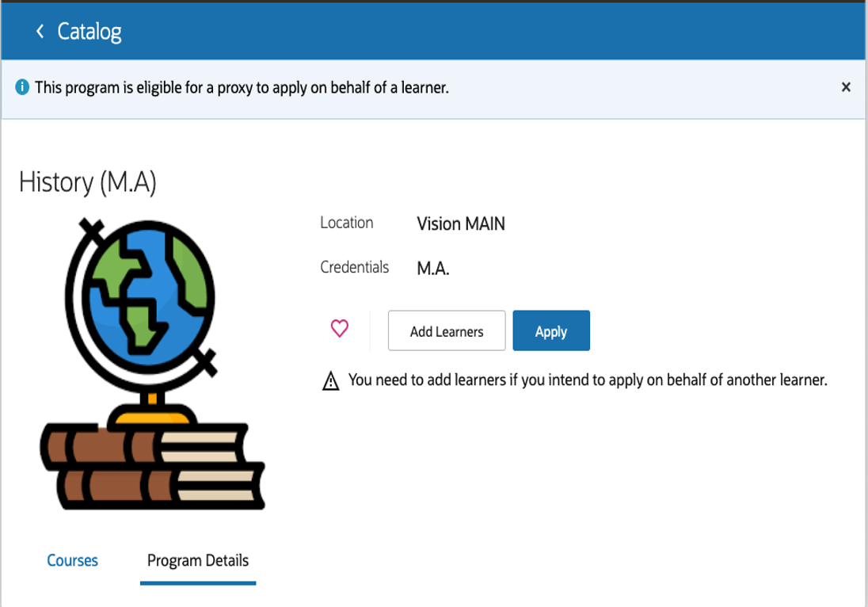Viewport: 868px width, 607px height.
Task: Select the proxy eligibility message text
Action: (x=242, y=88)
